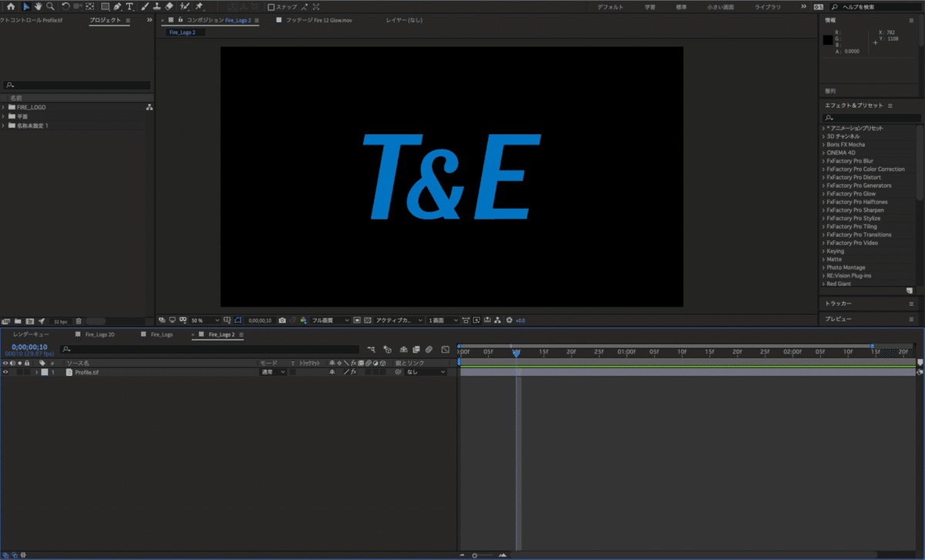Select the Clone Stamp tool
This screenshot has height=560, width=925.
pyautogui.click(x=157, y=6)
